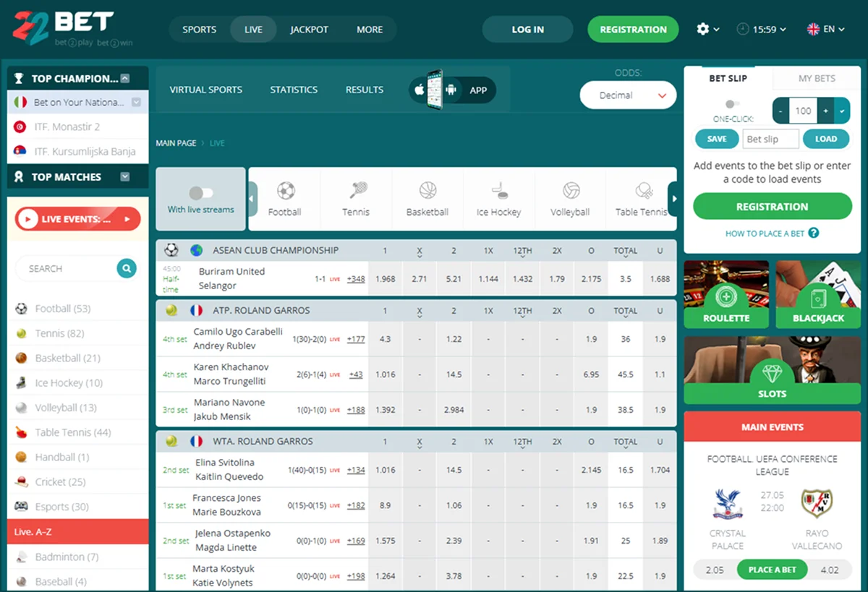Increase stake with plus button
Screen dimensions: 868x592
pyautogui.click(x=826, y=111)
